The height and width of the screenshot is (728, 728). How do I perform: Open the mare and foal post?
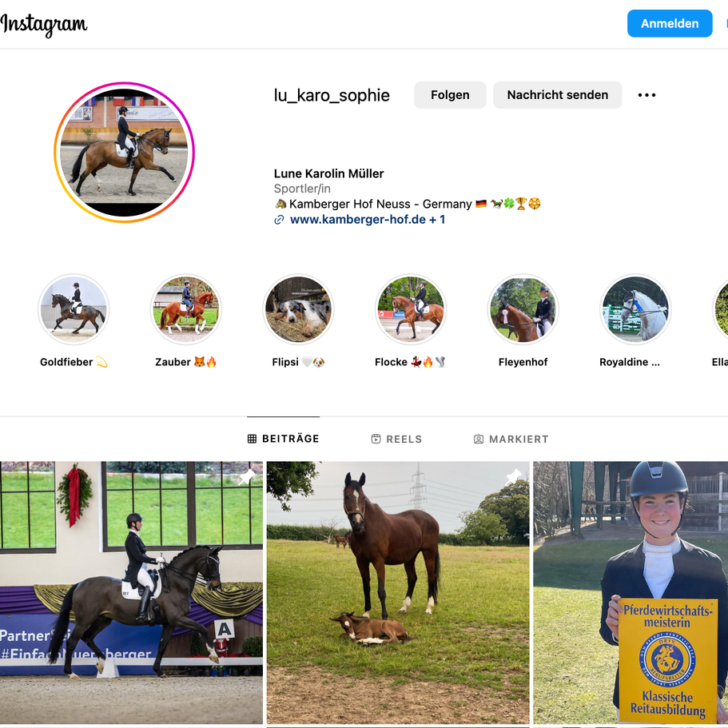(398, 592)
